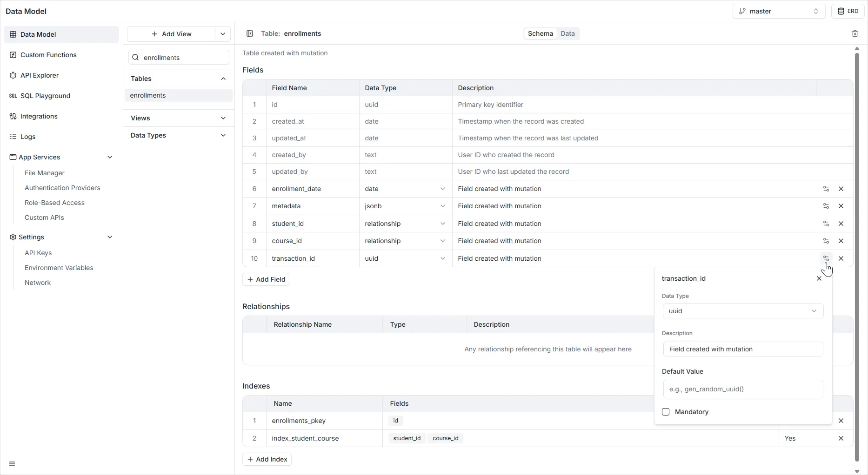Open the master branch selector

click(x=778, y=11)
